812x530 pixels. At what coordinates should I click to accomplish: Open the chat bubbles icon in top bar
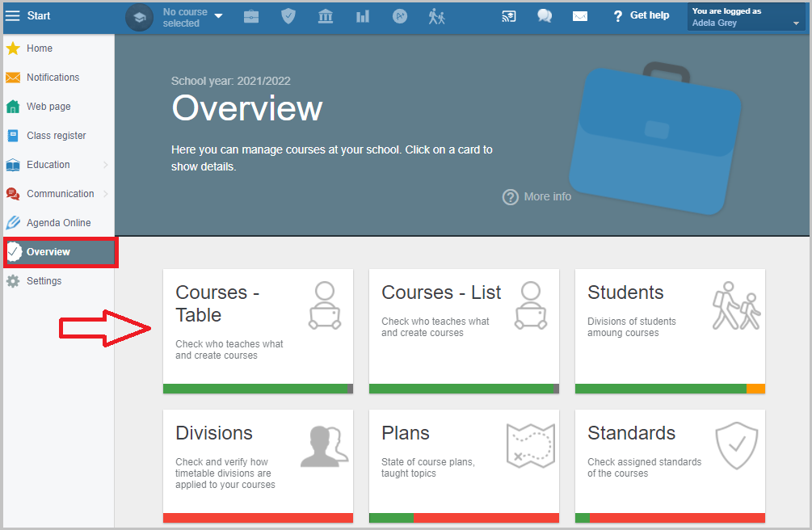(545, 16)
